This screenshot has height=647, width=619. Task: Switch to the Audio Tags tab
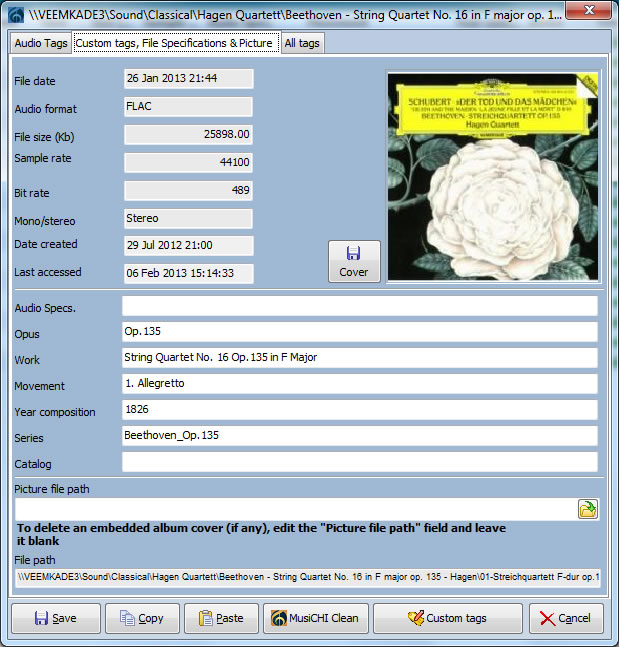41,43
